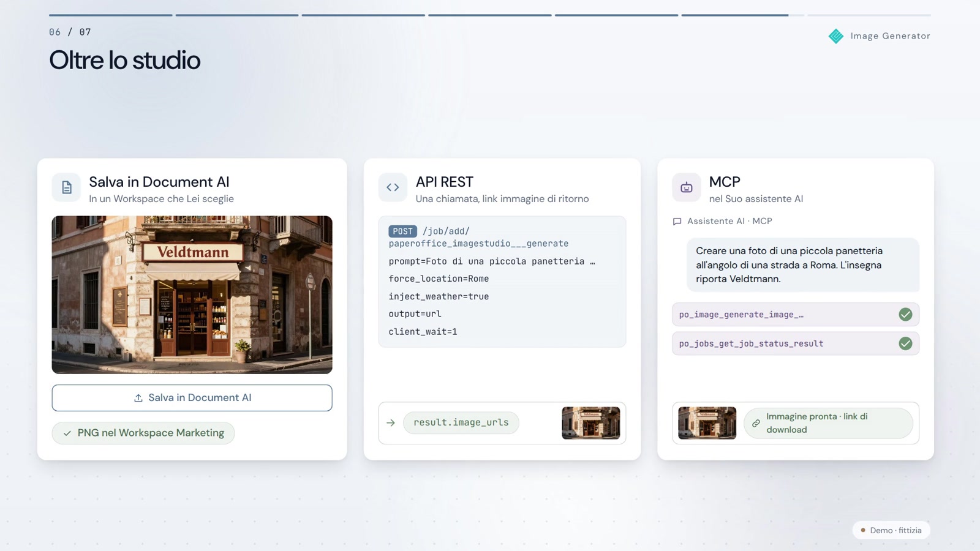Click the po_image_generate_image_… tool row
The image size is (980, 551).
pyautogui.click(x=796, y=315)
